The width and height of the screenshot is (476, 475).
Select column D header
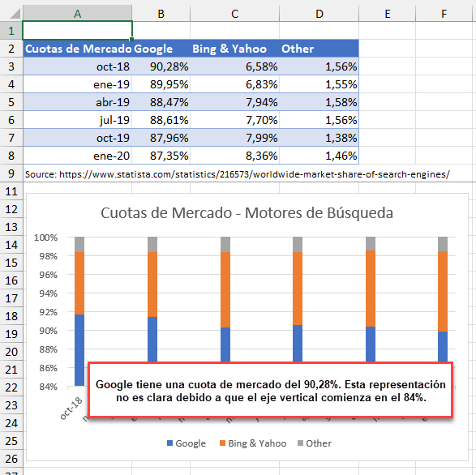[319, 14]
